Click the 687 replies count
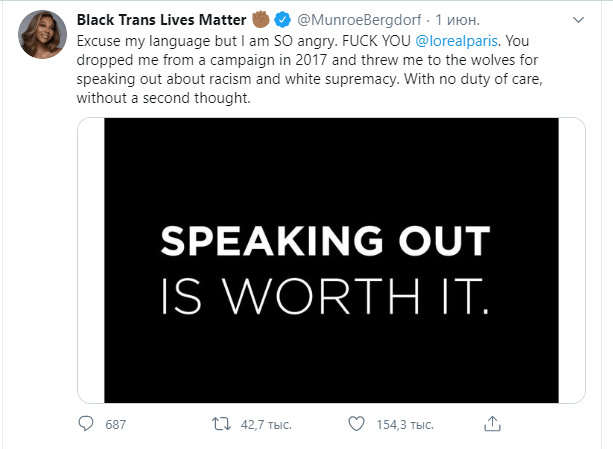 pos(116,424)
